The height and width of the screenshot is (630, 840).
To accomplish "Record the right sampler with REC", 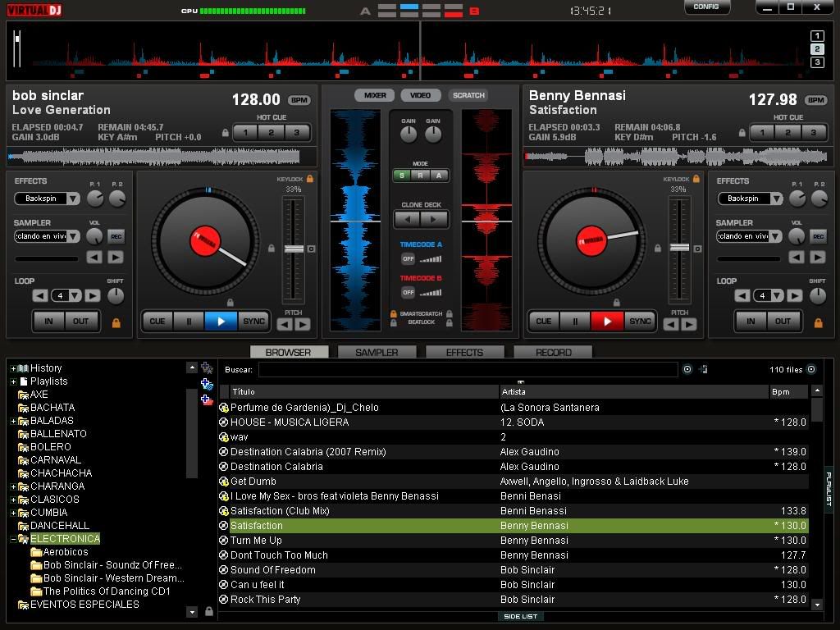I will 818,236.
